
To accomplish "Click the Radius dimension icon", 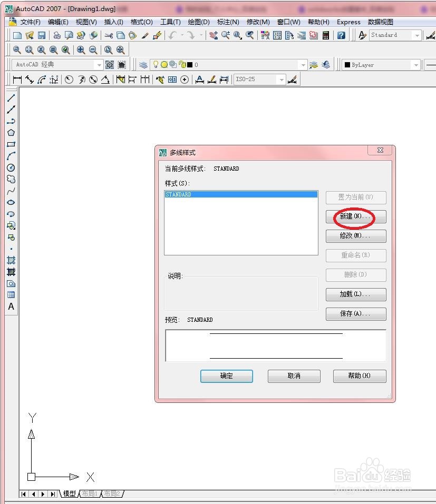I will coord(69,80).
